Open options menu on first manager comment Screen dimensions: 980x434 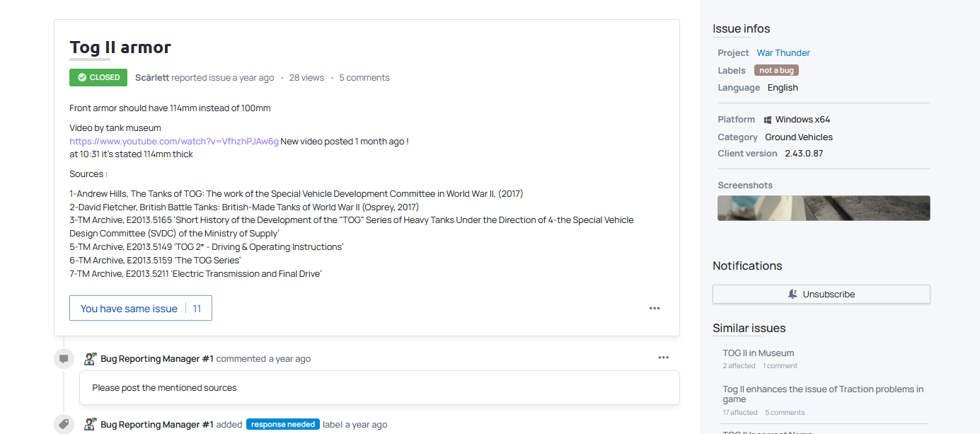(663, 358)
